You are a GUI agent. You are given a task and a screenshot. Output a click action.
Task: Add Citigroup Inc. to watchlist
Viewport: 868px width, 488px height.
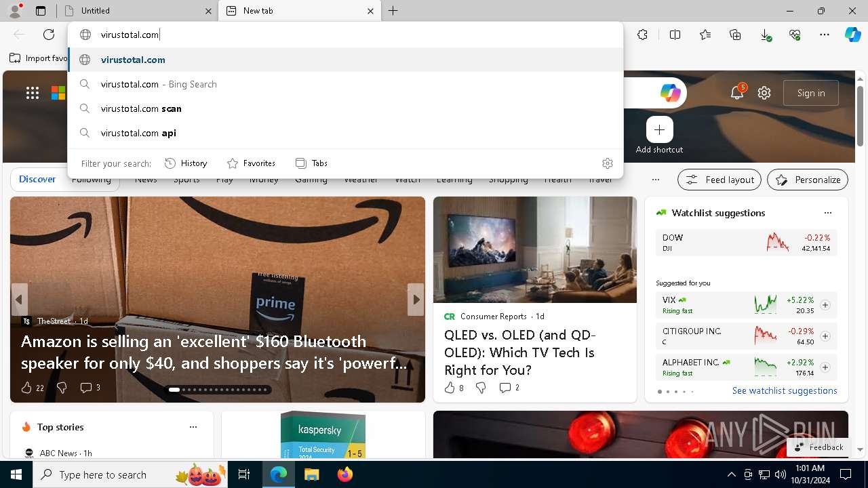(x=825, y=336)
